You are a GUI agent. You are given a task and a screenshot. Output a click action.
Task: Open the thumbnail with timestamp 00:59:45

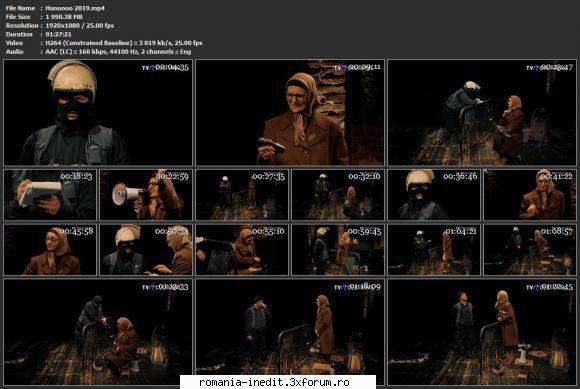338,250
